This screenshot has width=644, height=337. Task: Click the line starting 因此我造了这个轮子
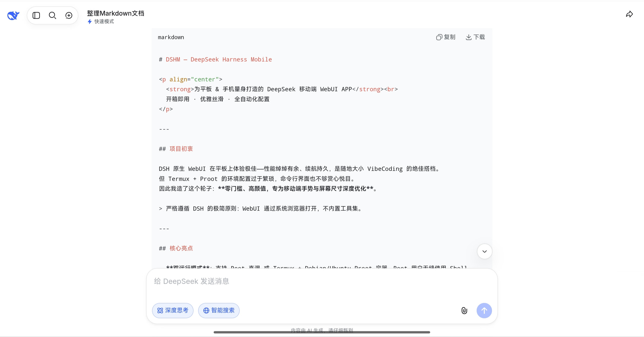[269, 189]
